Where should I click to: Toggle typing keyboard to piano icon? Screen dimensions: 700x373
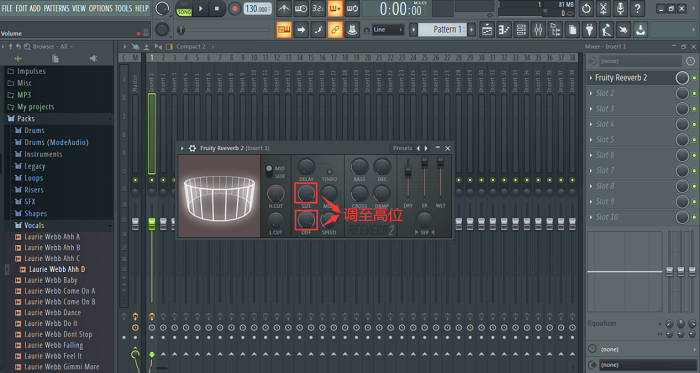(284, 30)
